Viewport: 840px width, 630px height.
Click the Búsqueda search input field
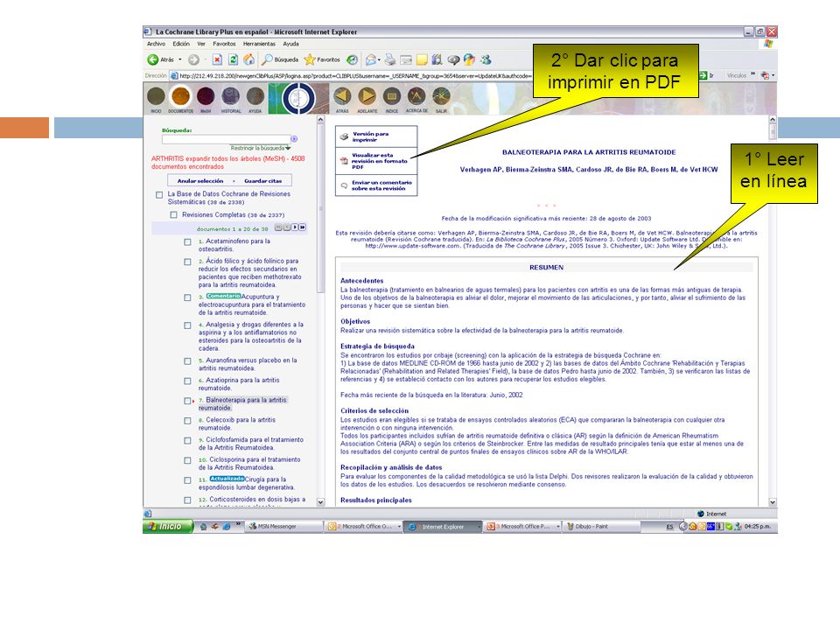[x=226, y=139]
